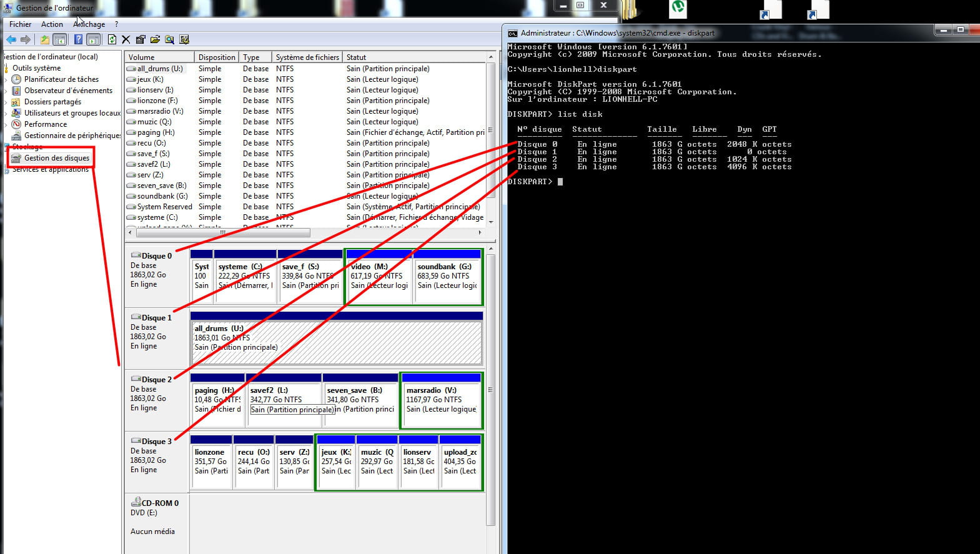Select Gestion des disques in the tree
Image resolution: width=980 pixels, height=554 pixels.
(x=56, y=158)
